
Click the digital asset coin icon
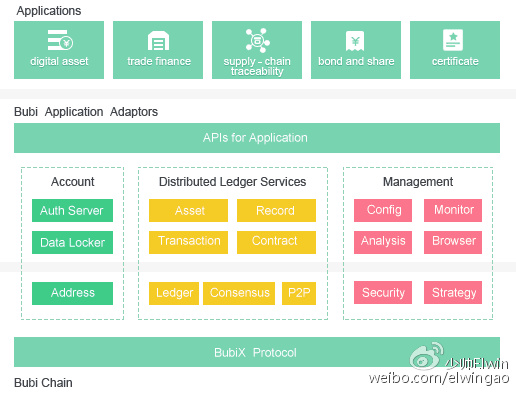coord(60,40)
